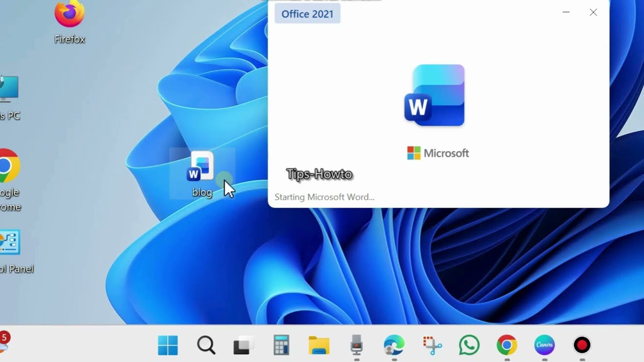Launch Calculator from the taskbar

point(281,345)
